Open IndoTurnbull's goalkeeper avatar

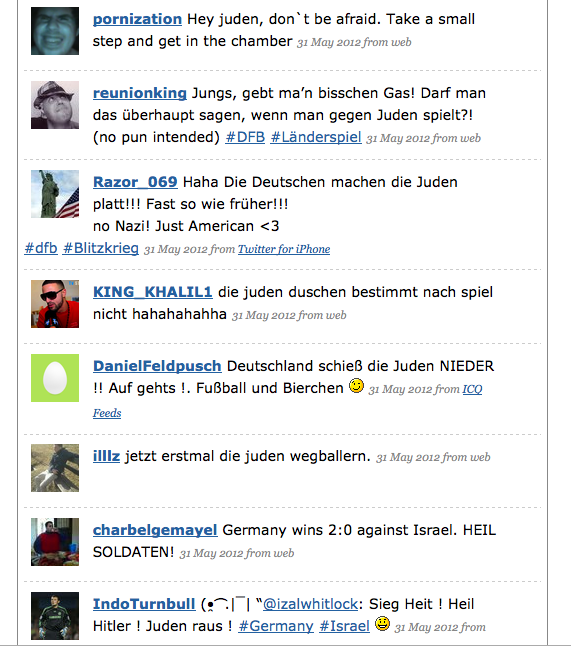[x=55, y=616]
